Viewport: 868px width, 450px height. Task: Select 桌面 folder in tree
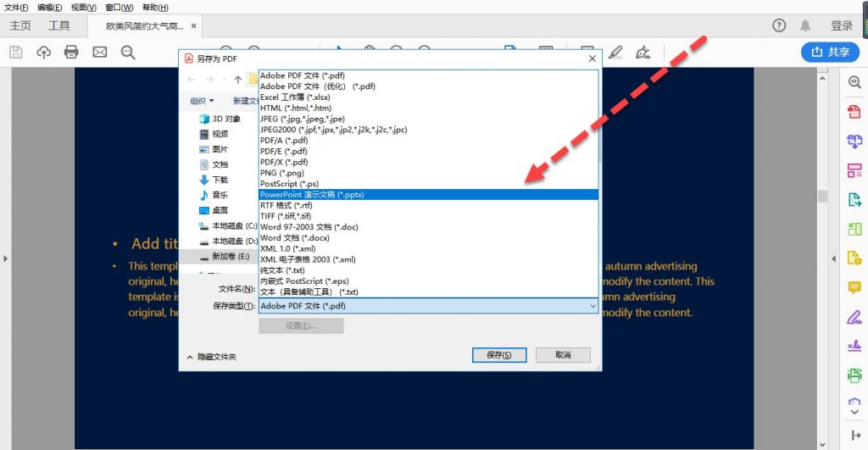(214, 210)
